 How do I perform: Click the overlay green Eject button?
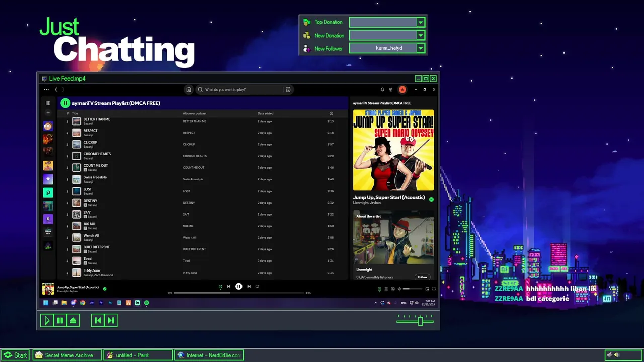[73, 320]
